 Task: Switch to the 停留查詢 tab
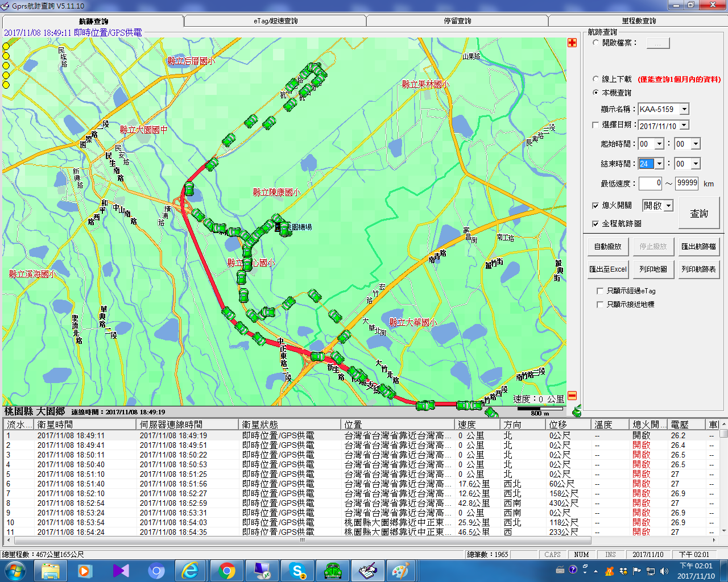click(457, 21)
